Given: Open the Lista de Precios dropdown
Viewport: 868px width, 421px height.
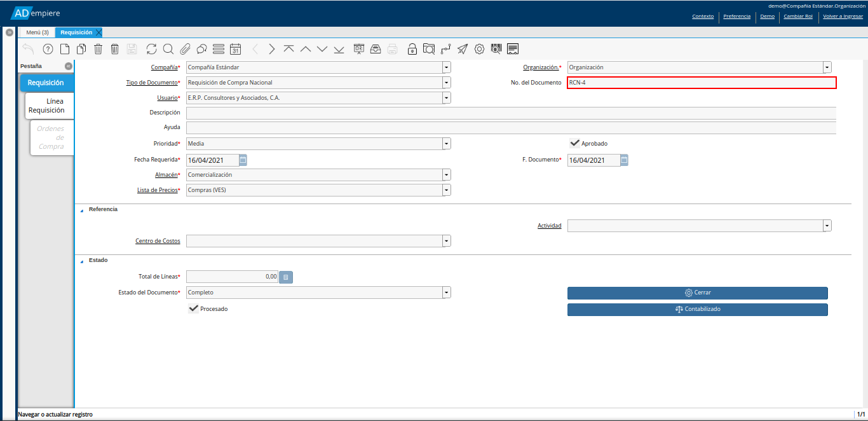Looking at the screenshot, I should coord(446,190).
